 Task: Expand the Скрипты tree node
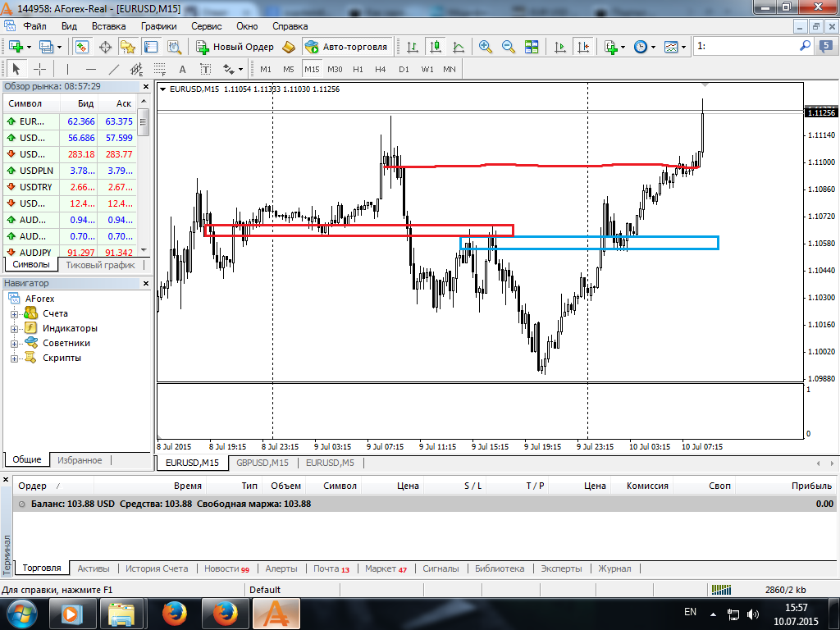15,359
